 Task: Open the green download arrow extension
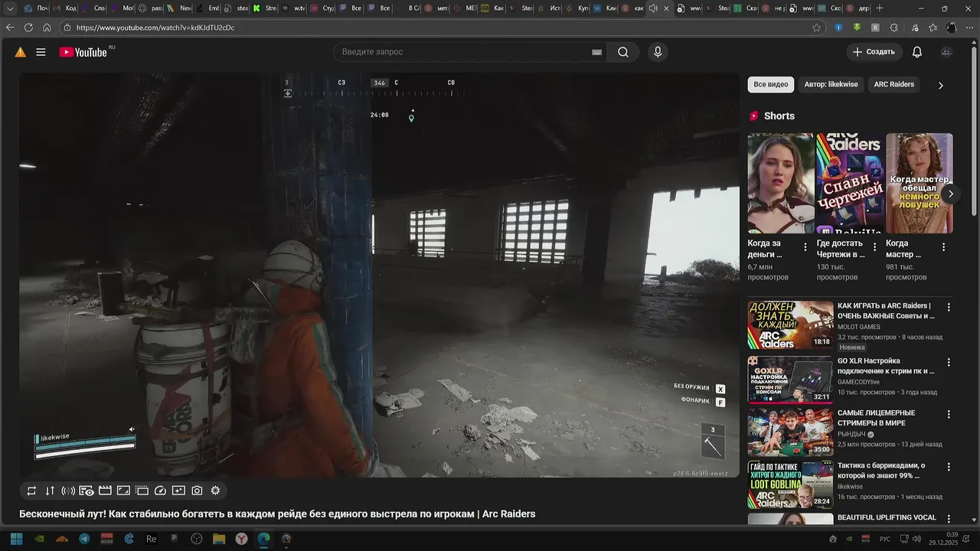(857, 28)
